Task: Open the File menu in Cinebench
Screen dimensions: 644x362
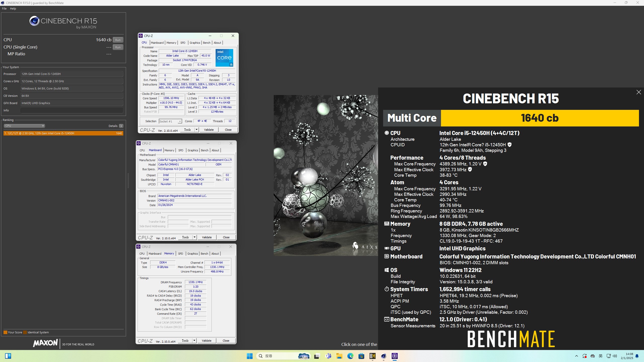Action: [4, 9]
